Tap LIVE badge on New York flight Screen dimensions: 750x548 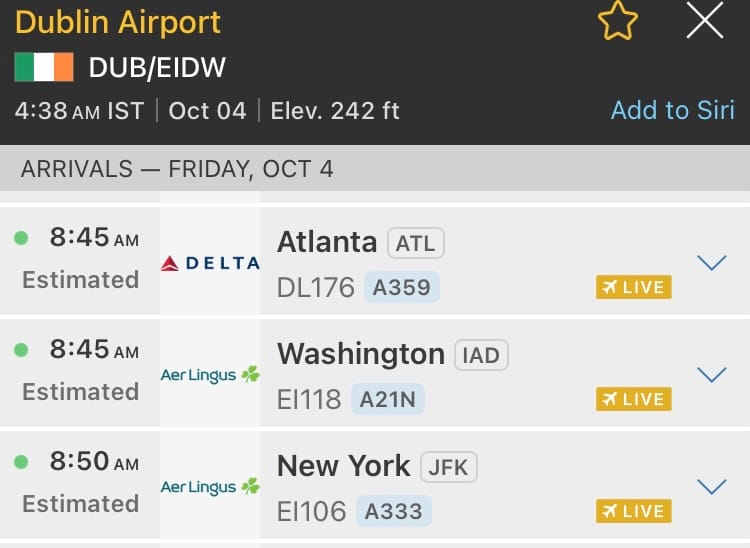(x=633, y=511)
